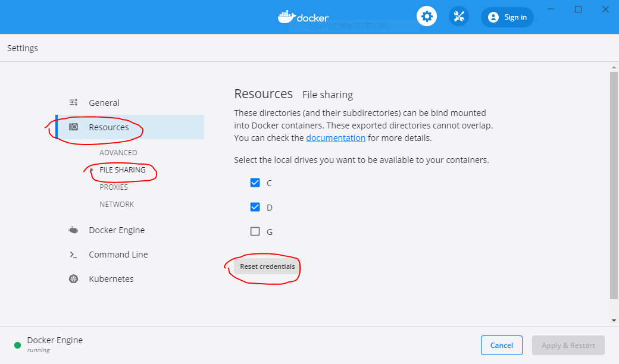The height and width of the screenshot is (364, 619).
Task: Open the PROXIES resources subsection
Action: click(x=114, y=187)
